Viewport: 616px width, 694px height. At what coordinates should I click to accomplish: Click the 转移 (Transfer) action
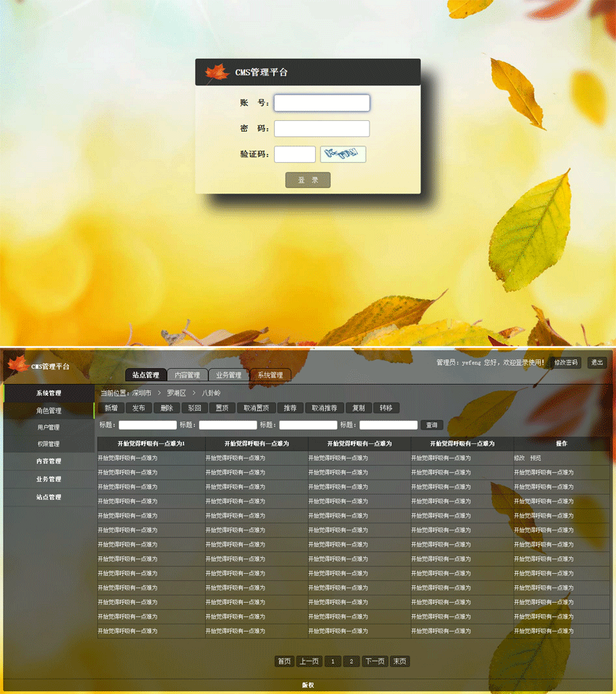(x=386, y=408)
